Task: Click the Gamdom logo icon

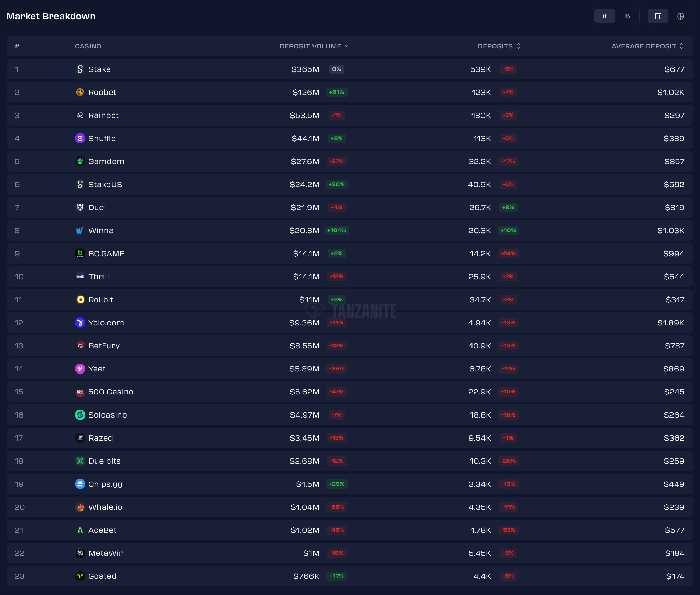Action: 80,161
